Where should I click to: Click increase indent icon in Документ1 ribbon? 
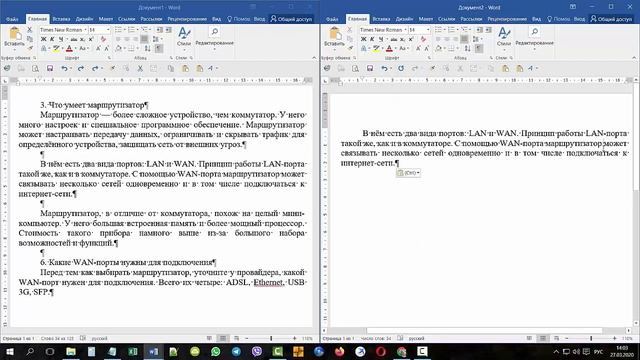coord(168,30)
